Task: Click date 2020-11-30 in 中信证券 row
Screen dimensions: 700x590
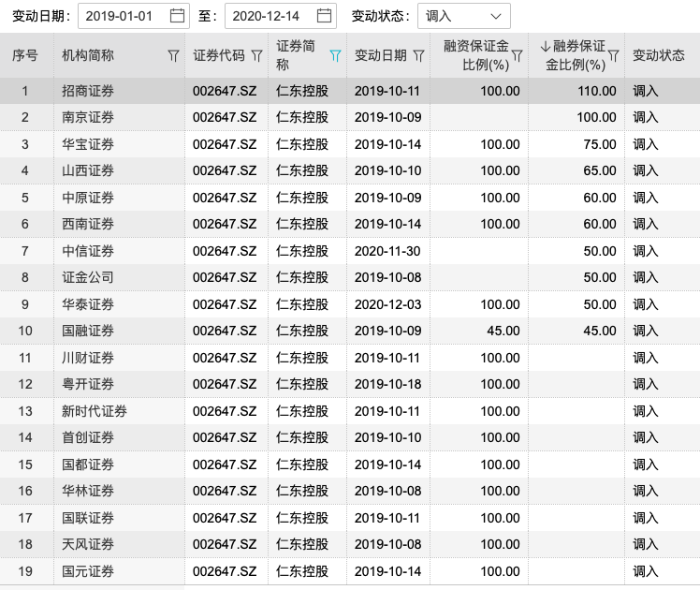Action: (387, 251)
